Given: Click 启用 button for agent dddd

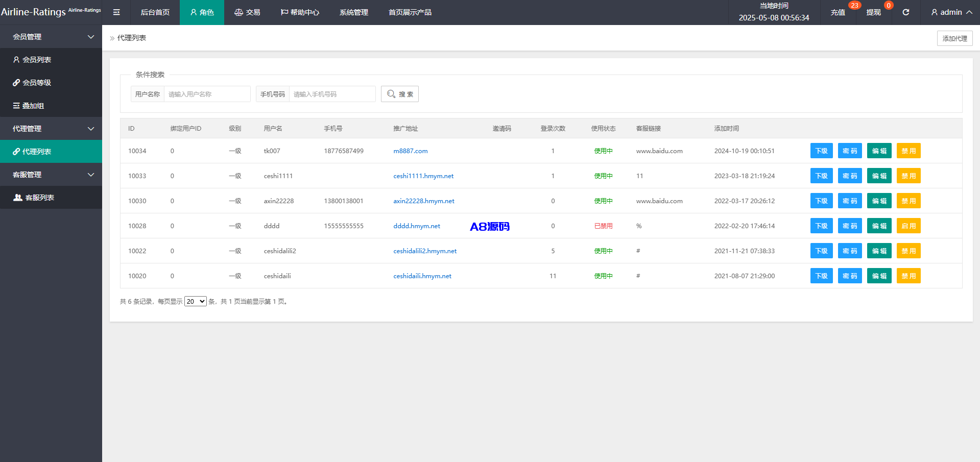Looking at the screenshot, I should pyautogui.click(x=909, y=226).
